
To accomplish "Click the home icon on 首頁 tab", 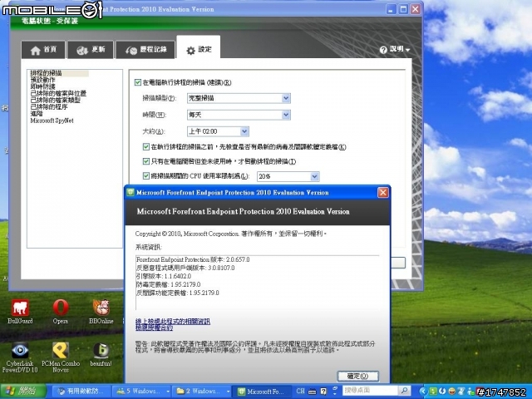I will (35, 51).
